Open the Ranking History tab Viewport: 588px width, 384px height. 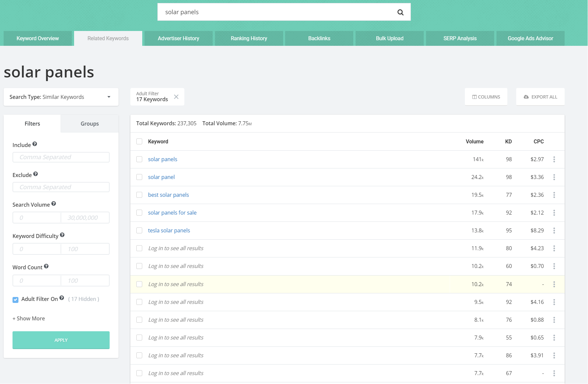249,38
